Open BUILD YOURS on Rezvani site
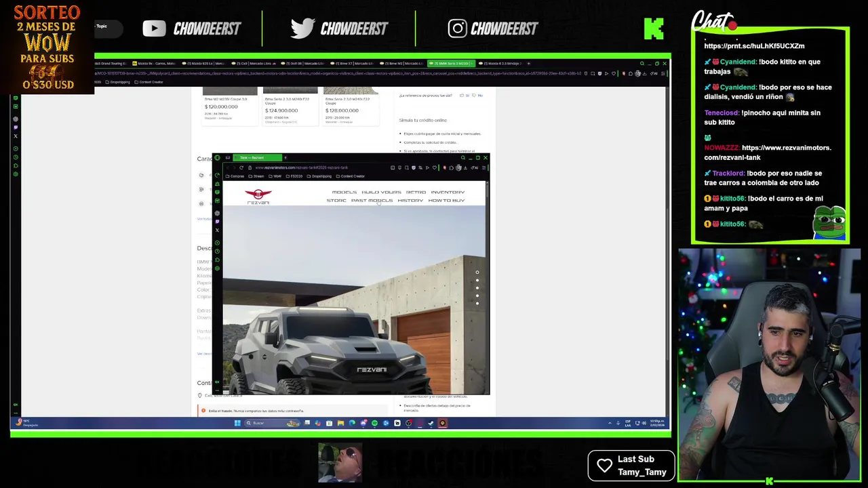The image size is (868, 488). click(x=381, y=192)
